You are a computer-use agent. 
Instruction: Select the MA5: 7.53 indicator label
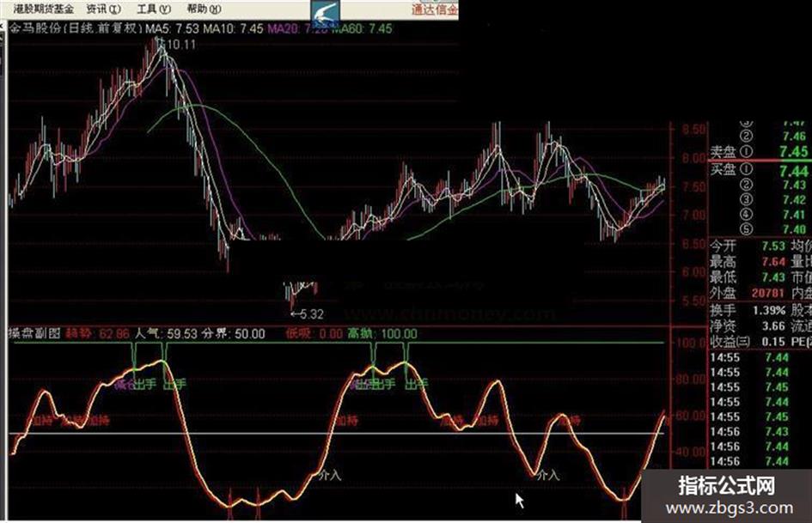[172, 28]
